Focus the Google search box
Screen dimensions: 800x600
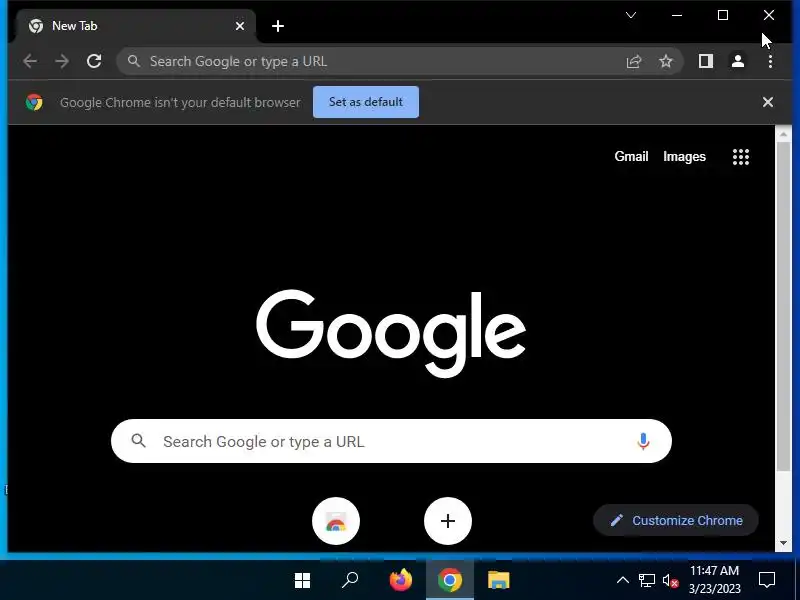click(391, 441)
